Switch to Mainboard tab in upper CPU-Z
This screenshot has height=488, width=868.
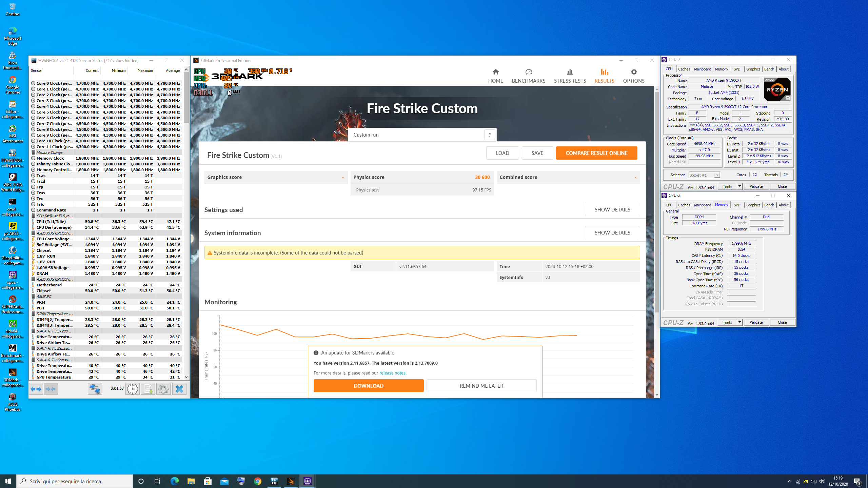coord(702,69)
